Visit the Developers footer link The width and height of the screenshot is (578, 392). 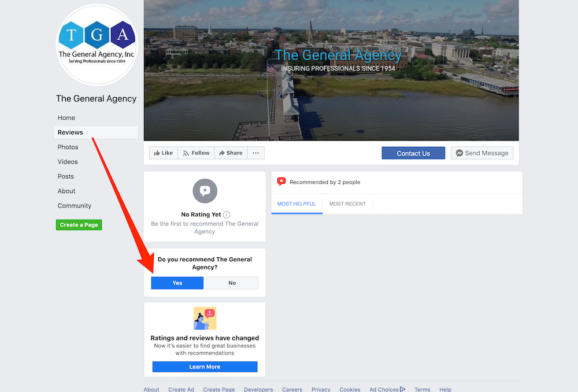click(x=258, y=389)
